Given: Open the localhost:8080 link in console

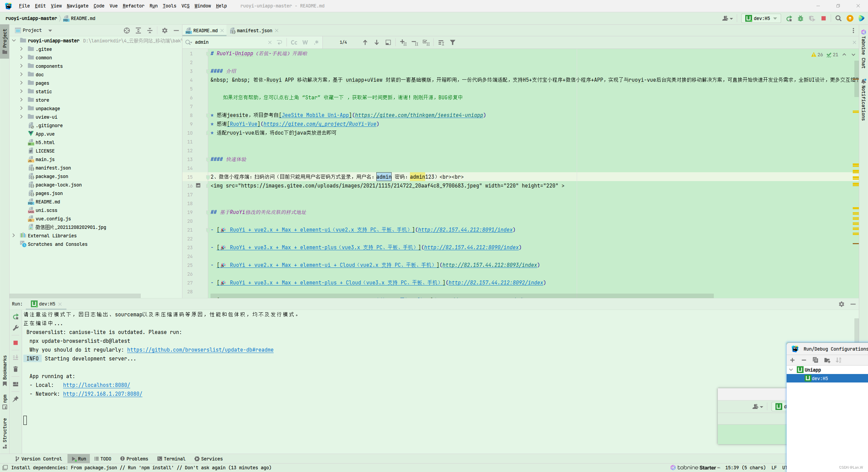Looking at the screenshot, I should (x=96, y=385).
